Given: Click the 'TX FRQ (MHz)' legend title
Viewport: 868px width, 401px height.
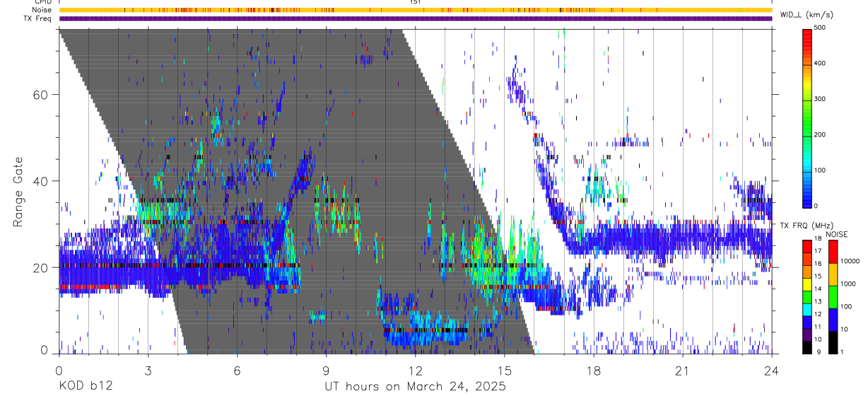Looking at the screenshot, I should coord(806,225).
